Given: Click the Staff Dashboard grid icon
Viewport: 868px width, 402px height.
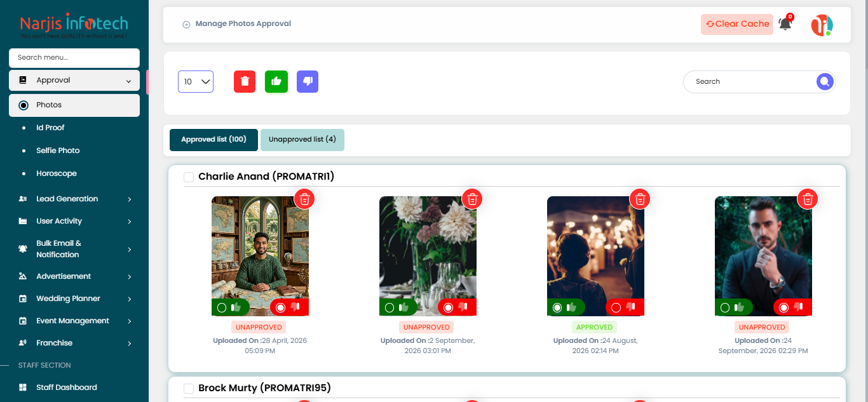Looking at the screenshot, I should coord(23,387).
